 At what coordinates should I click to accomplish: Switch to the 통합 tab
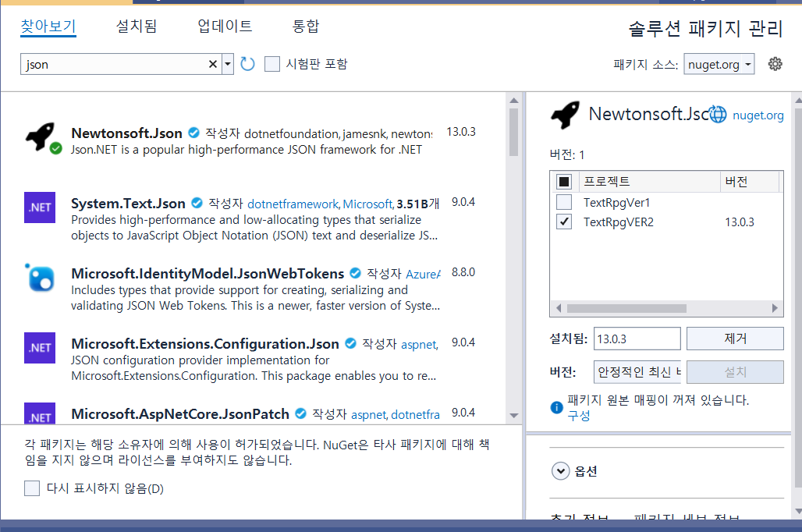coord(305,26)
